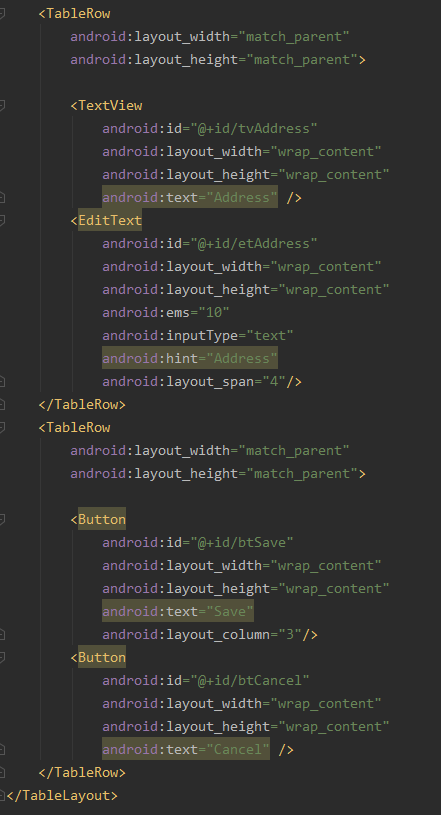This screenshot has height=815, width=441.
Task: Collapse the TableRow containing the buttons
Action: (x=2, y=427)
